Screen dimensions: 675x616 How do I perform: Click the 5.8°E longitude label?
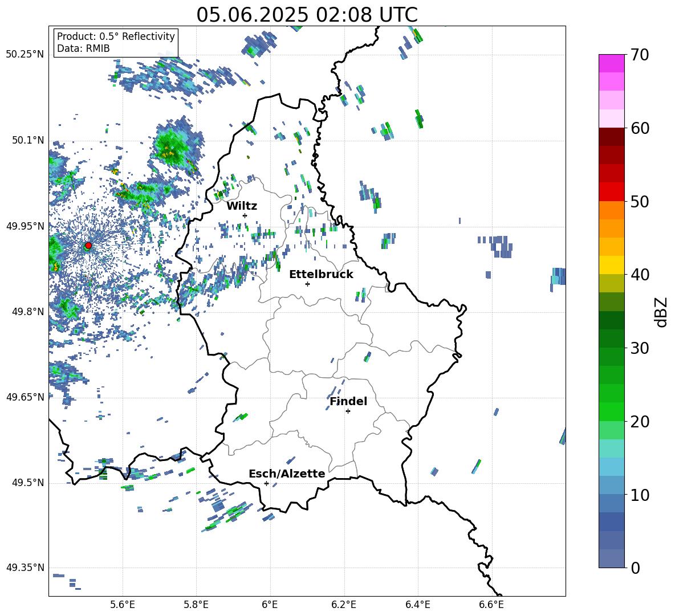(x=196, y=605)
